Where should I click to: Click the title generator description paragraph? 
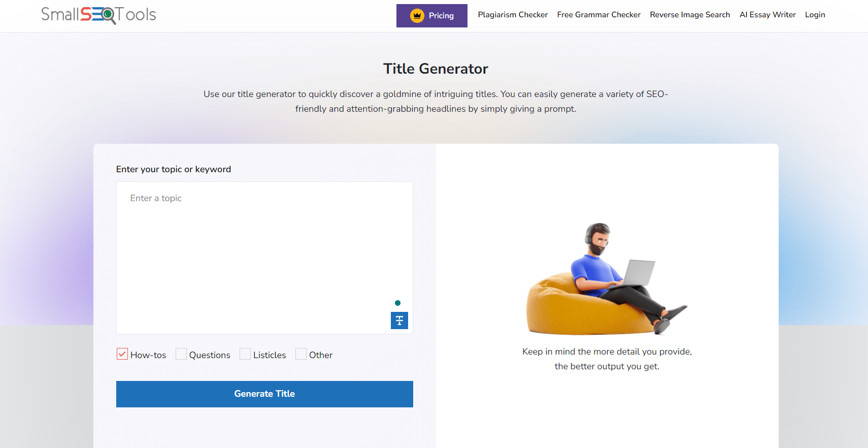436,101
